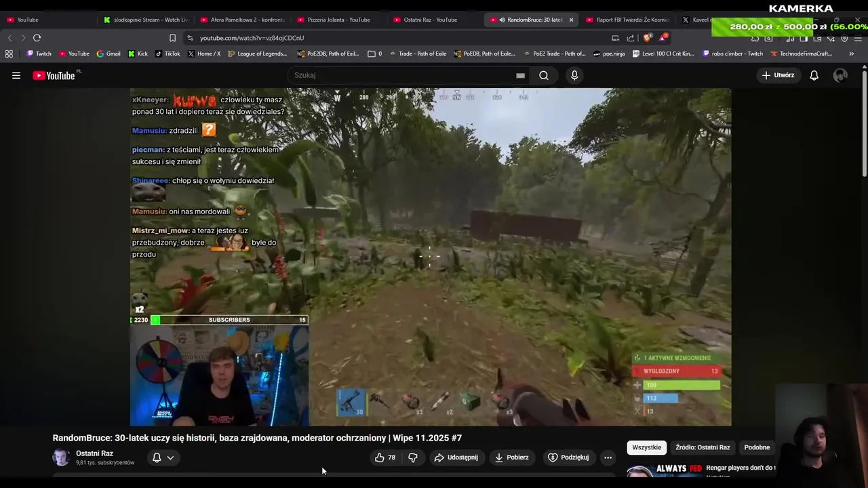Open the poe.ninja bookmark
This screenshot has width=868, height=488.
(609, 54)
